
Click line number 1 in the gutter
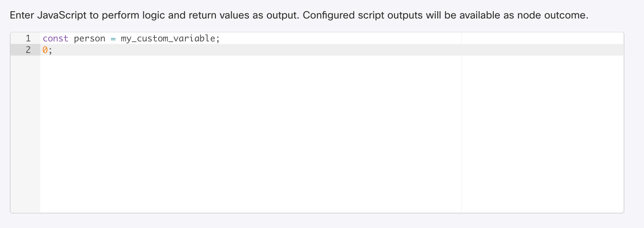28,38
